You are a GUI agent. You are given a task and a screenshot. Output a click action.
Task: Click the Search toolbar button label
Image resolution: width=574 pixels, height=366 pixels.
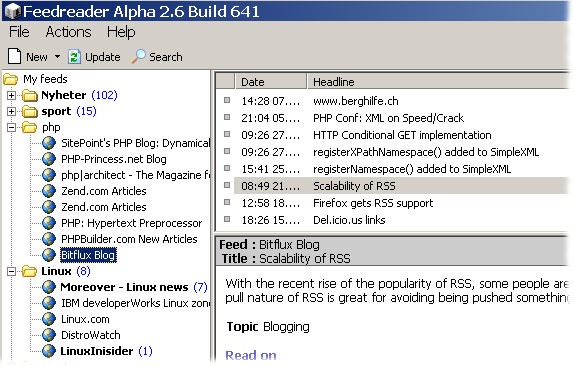coord(165,57)
